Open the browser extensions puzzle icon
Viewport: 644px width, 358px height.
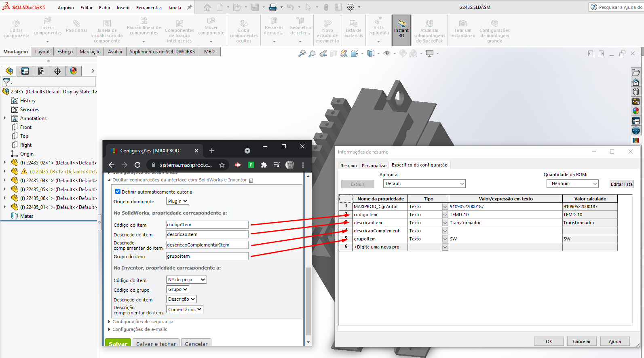[x=264, y=165]
